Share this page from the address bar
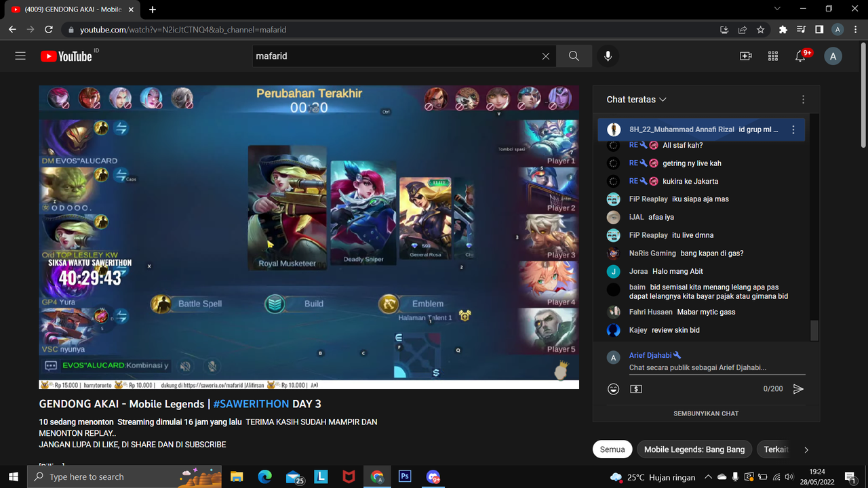 [743, 30]
